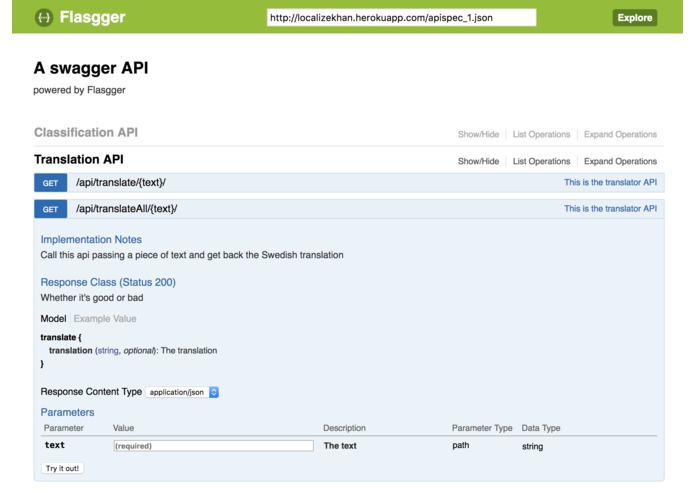
Task: Click Expand Operations for Classification API
Action: (x=620, y=134)
